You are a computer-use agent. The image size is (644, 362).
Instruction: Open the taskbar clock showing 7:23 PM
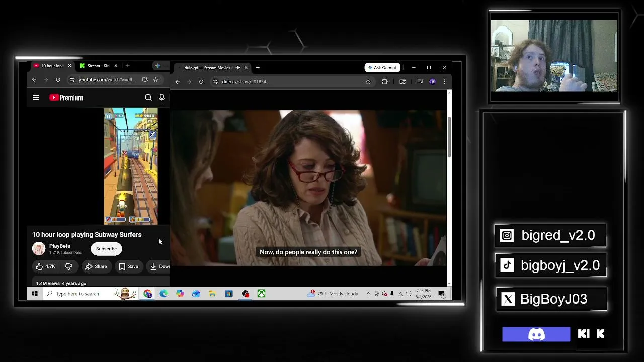424,294
